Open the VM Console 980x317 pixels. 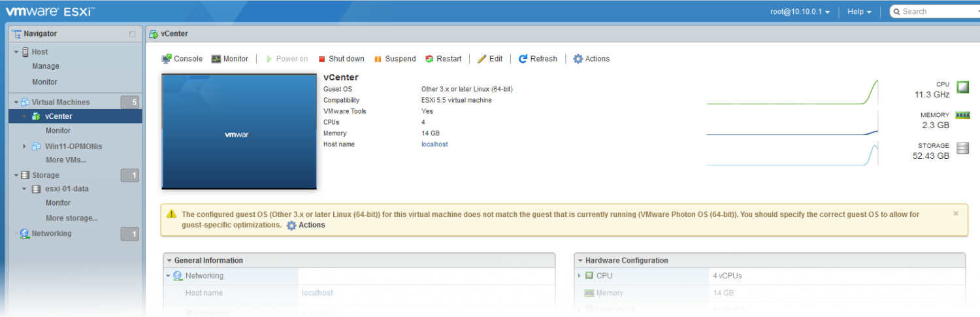[x=182, y=59]
